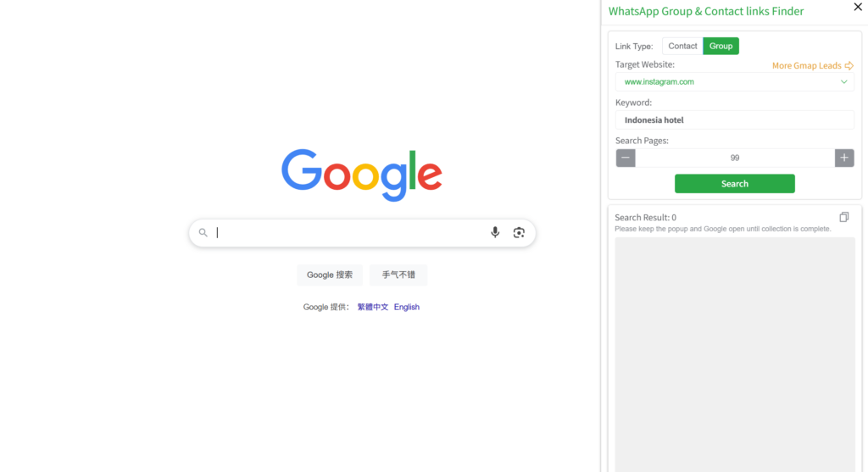Viewport: 868px width, 472px height.
Task: Click the Target Website: label
Action: 644,64
